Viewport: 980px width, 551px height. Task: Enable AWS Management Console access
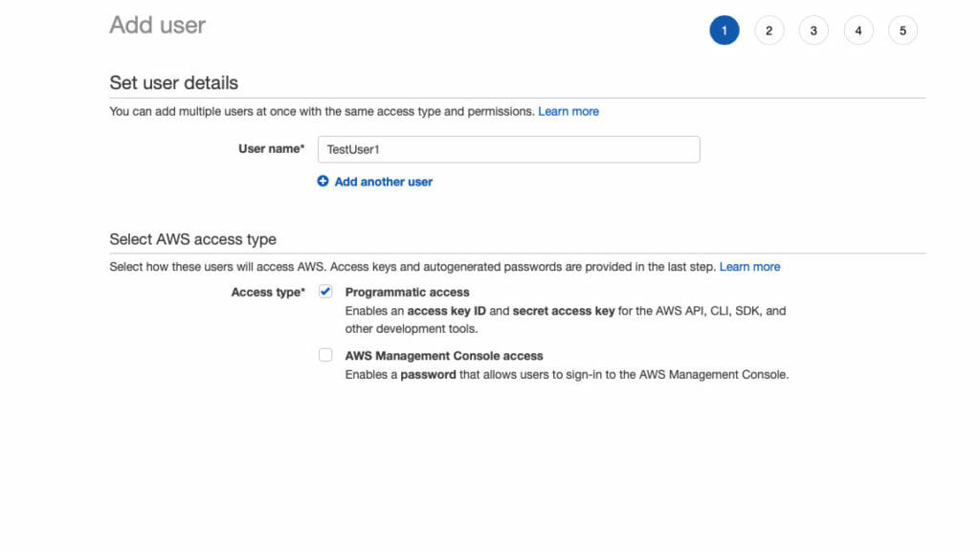coord(325,355)
